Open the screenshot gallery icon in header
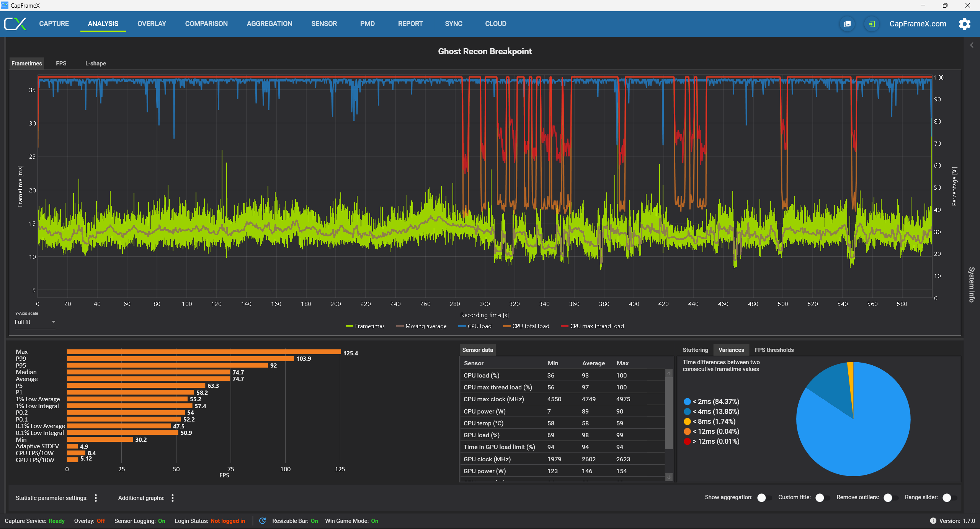 click(x=848, y=24)
